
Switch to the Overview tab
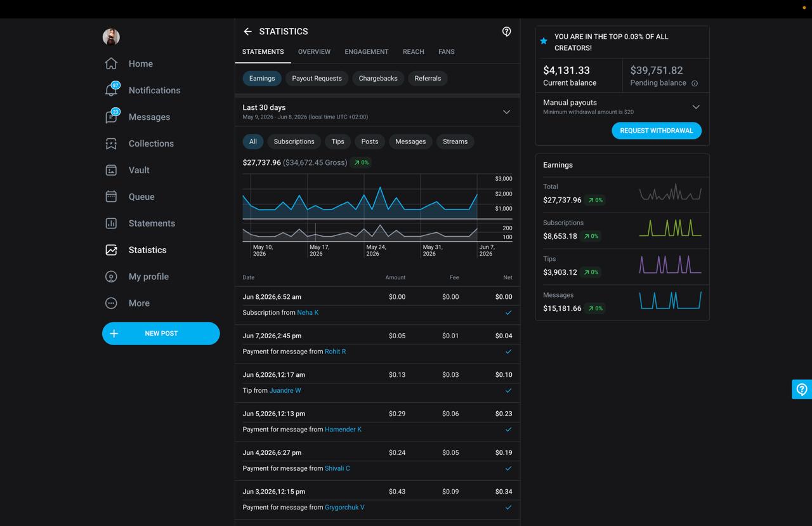(314, 52)
